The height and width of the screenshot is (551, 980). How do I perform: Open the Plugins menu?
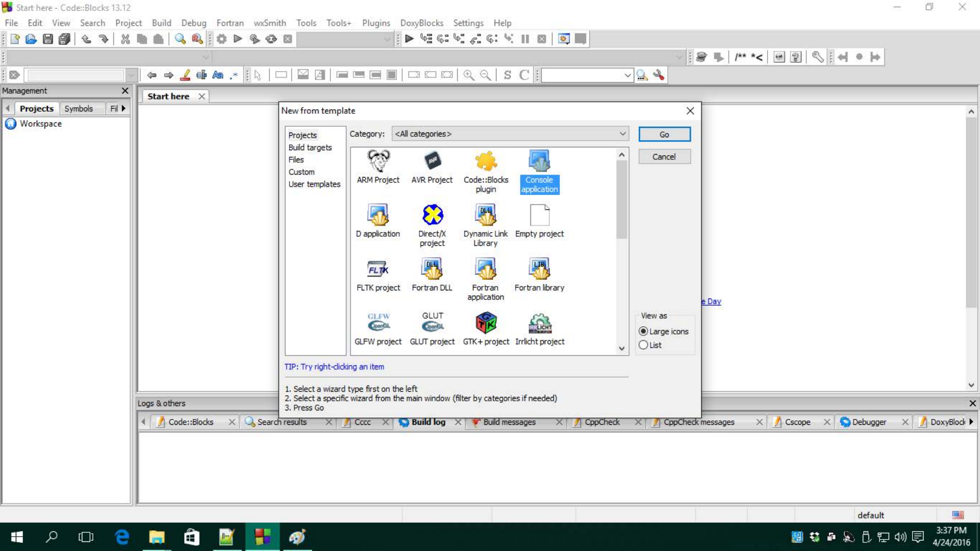coord(375,23)
